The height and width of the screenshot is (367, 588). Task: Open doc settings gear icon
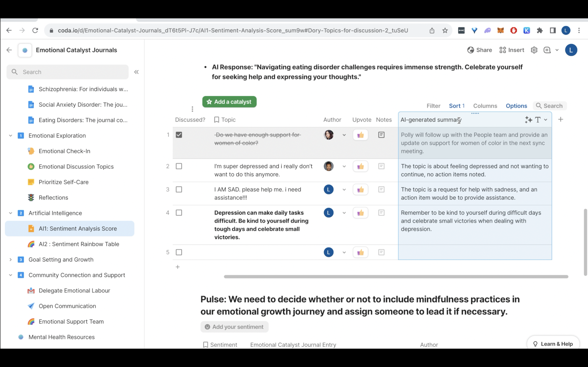(x=534, y=50)
